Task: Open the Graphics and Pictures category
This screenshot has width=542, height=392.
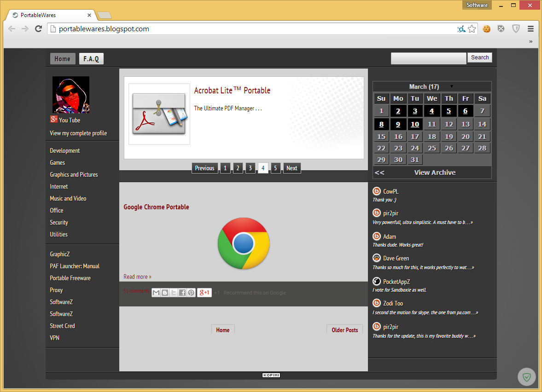Action: (74, 174)
